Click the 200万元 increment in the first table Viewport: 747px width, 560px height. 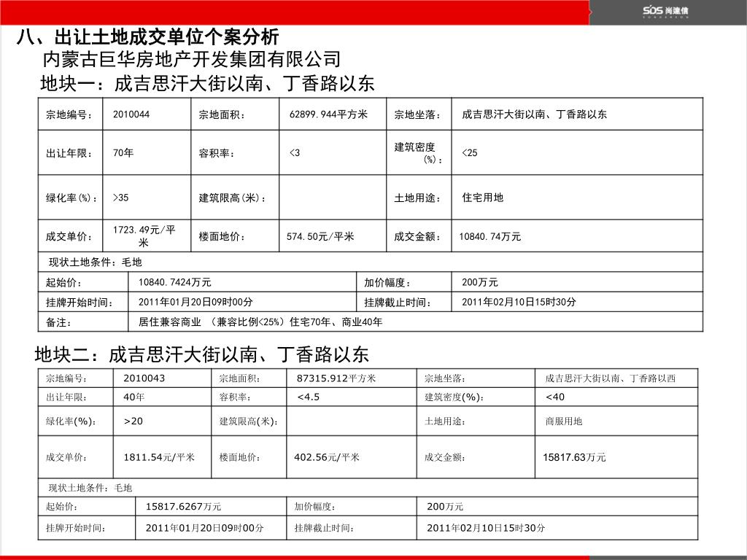coord(480,282)
